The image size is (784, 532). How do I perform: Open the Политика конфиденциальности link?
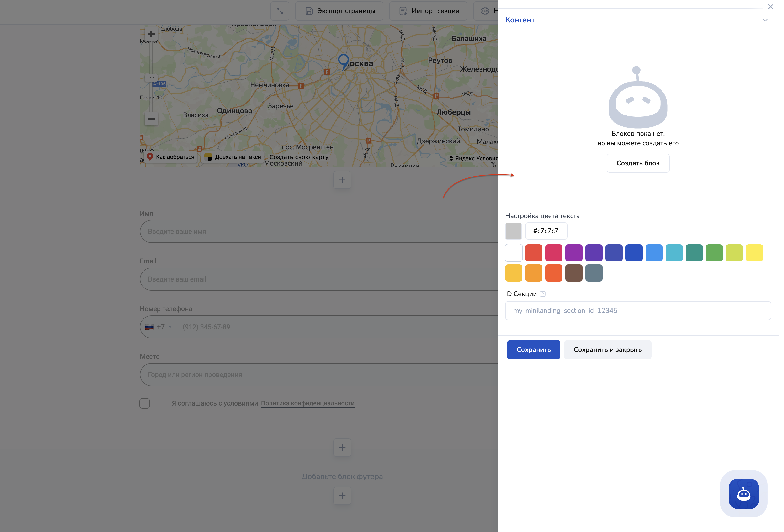coord(307,403)
